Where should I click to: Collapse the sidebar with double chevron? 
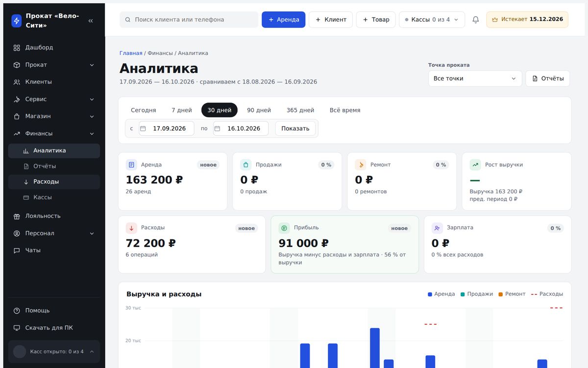(x=91, y=21)
